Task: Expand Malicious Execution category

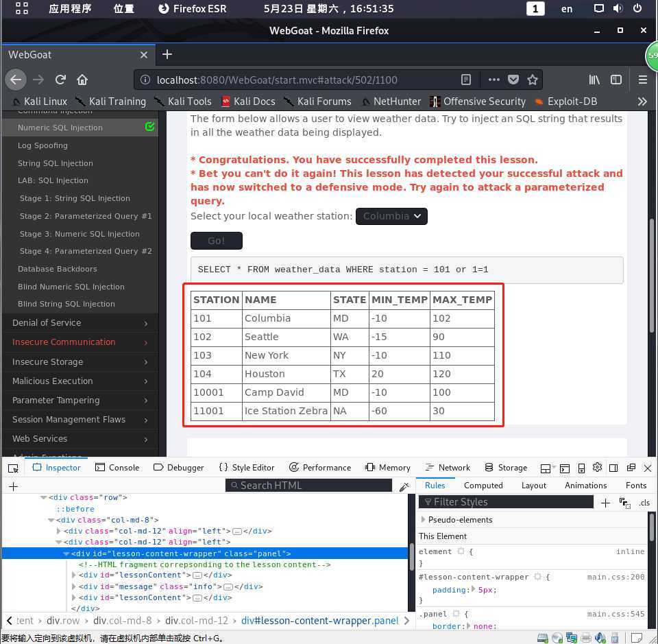Action: click(80, 381)
